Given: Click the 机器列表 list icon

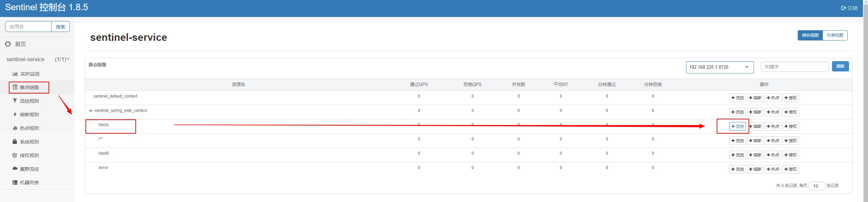Looking at the screenshot, I should point(15,183).
